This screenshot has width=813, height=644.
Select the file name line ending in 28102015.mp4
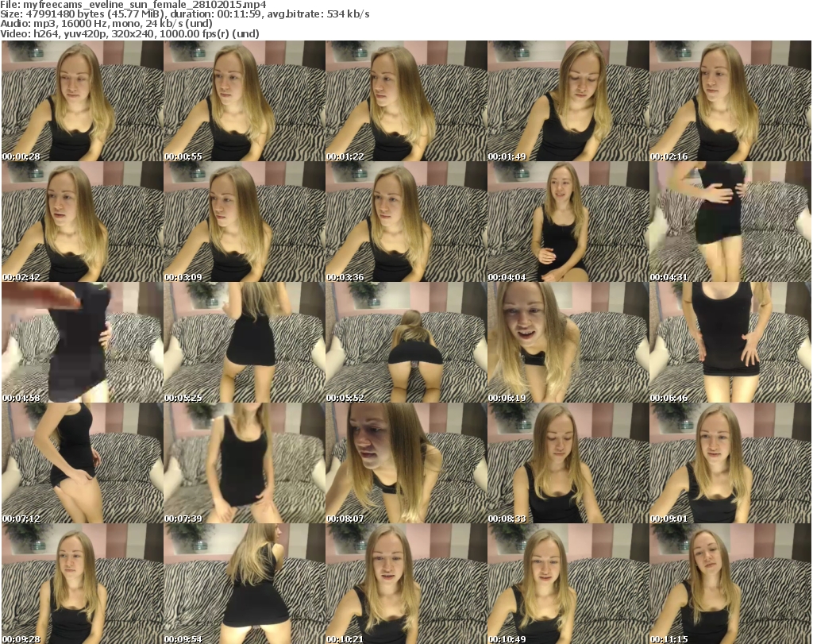click(133, 5)
